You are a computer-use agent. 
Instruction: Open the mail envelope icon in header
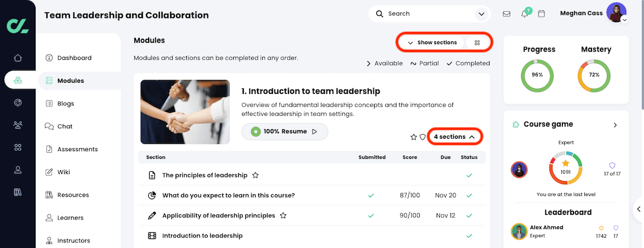tap(506, 14)
